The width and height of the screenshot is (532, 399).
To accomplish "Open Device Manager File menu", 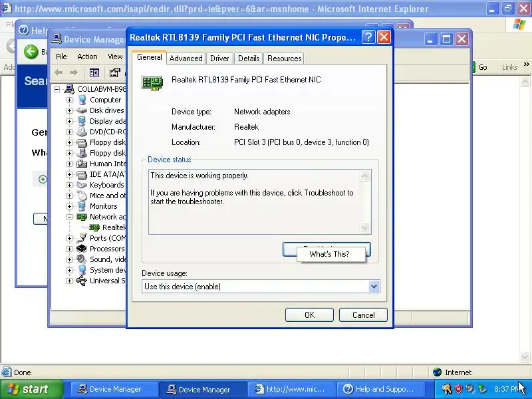I will 61,57.
